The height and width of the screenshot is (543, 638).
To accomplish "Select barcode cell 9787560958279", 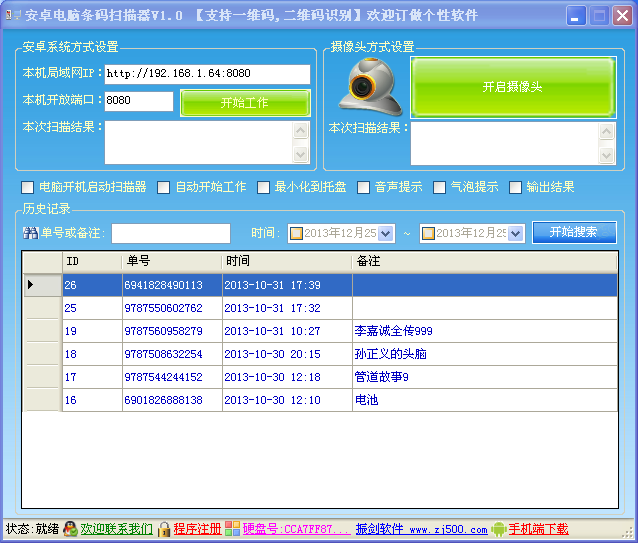I will pos(172,331).
